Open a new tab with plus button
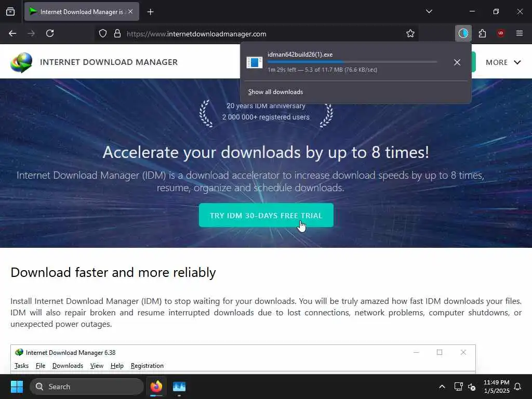Image resolution: width=532 pixels, height=399 pixels. coord(150,12)
